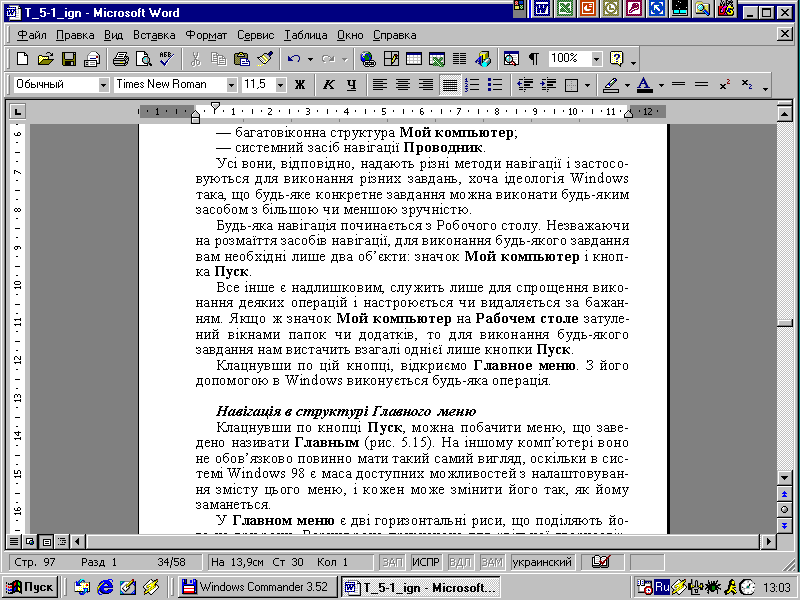Toggle justified alignment
The height and width of the screenshot is (600, 800).
[449, 85]
